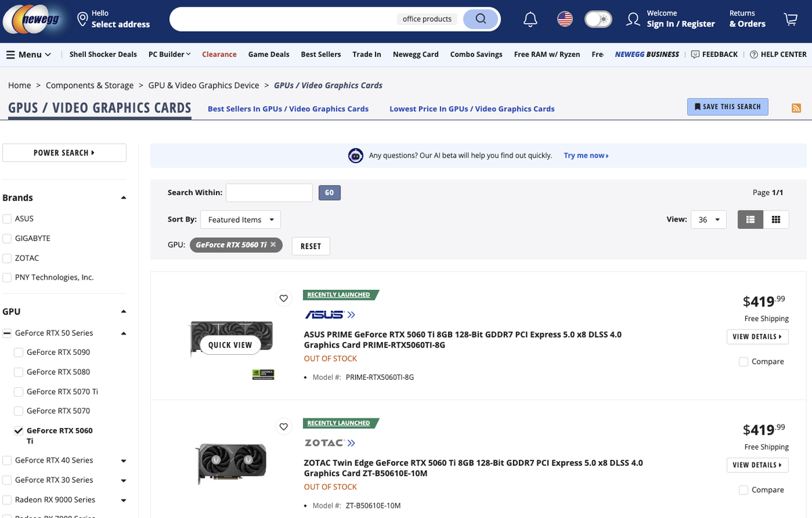Expand Radeon RX 9000 Series arrow
Image resolution: width=812 pixels, height=518 pixels.
click(x=123, y=500)
